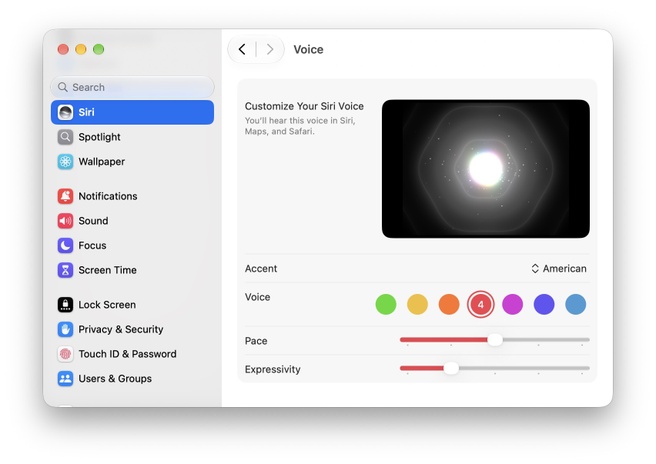This screenshot has width=656, height=464.
Task: Click the red close window button
Action: [x=63, y=49]
